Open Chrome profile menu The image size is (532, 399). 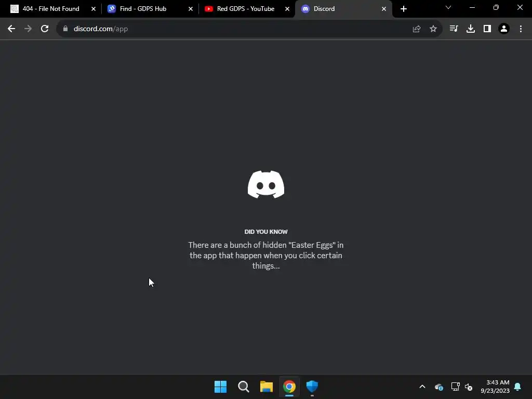pyautogui.click(x=504, y=29)
